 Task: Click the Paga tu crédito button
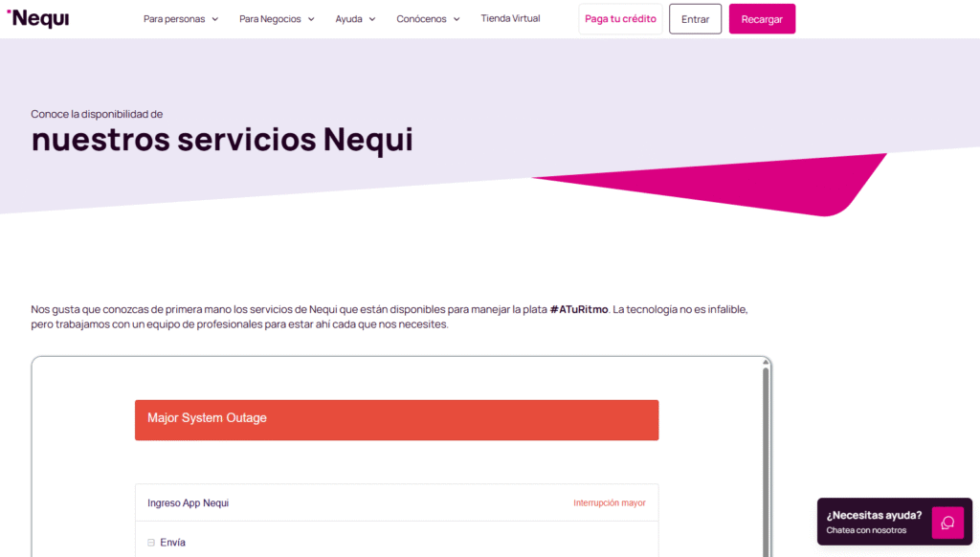pos(620,19)
